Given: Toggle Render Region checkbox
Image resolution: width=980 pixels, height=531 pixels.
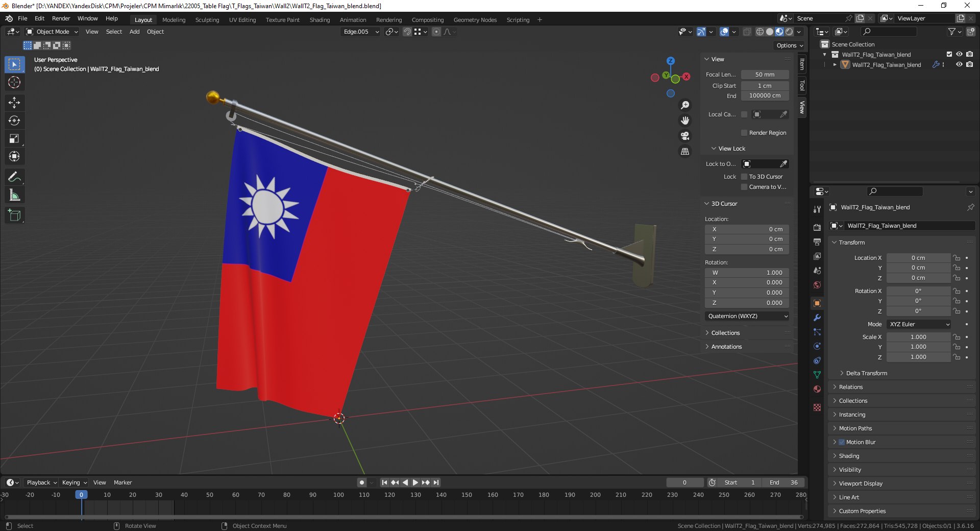Looking at the screenshot, I should coord(744,133).
